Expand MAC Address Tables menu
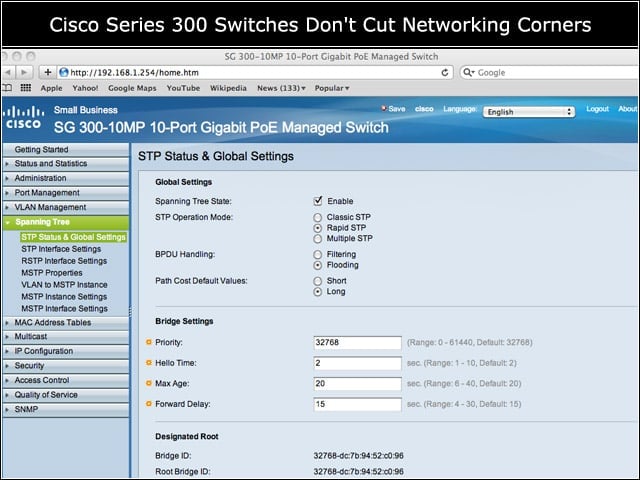Viewport: 640px width, 480px height. pos(66,322)
